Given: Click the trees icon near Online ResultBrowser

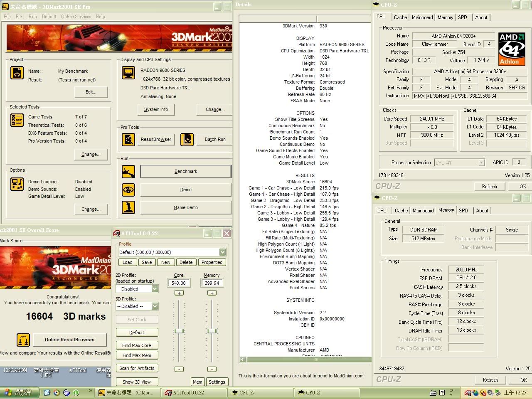Looking at the screenshot, I should coord(23,340).
